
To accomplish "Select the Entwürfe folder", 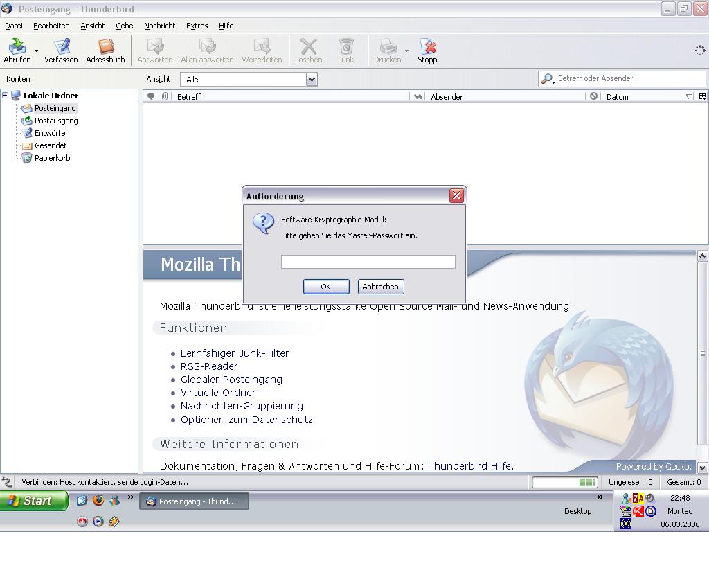I will pyautogui.click(x=50, y=133).
